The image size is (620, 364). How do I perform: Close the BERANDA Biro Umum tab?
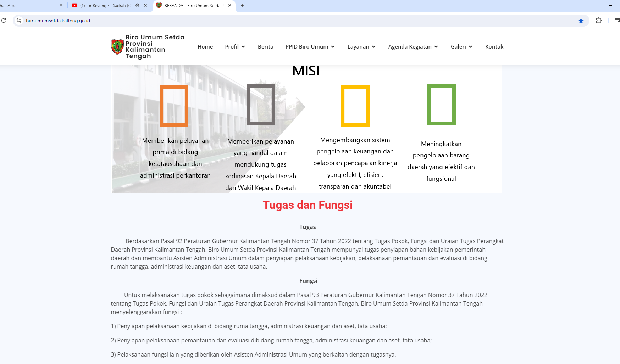point(230,5)
